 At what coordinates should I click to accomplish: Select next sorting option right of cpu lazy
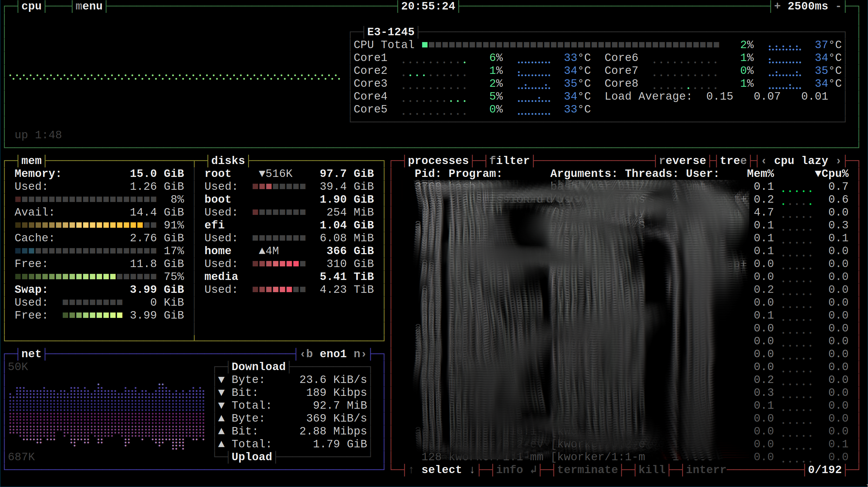click(x=839, y=161)
